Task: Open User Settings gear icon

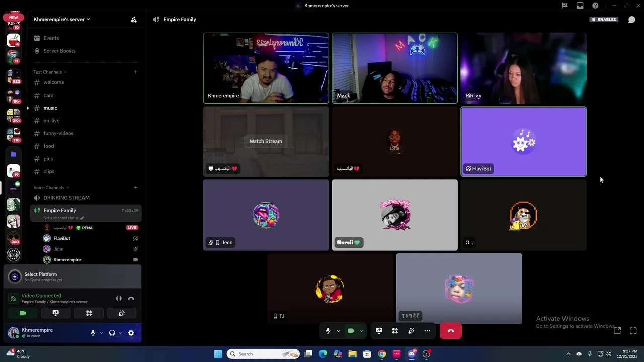Action: click(131, 333)
